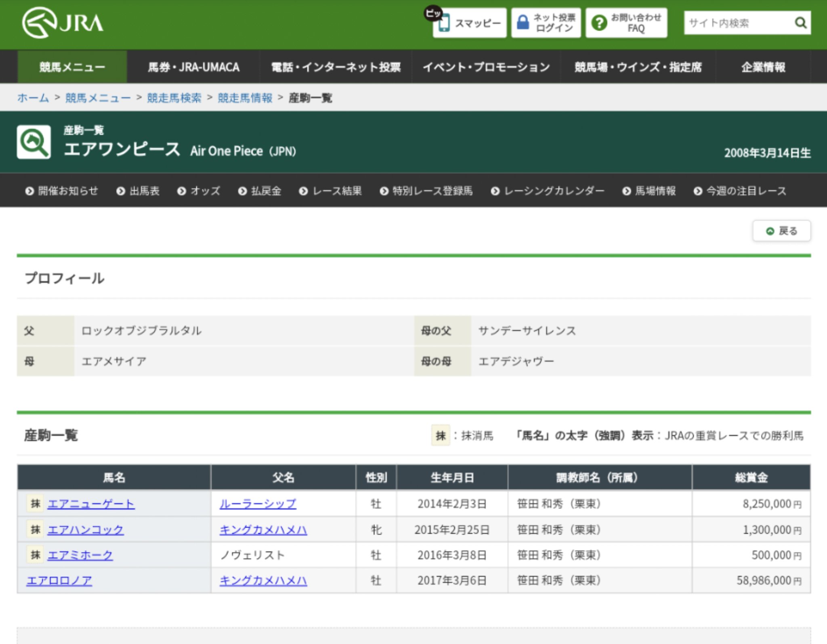Open お問い合わせ FAQ via the question icon
The image size is (827, 644).
599,22
